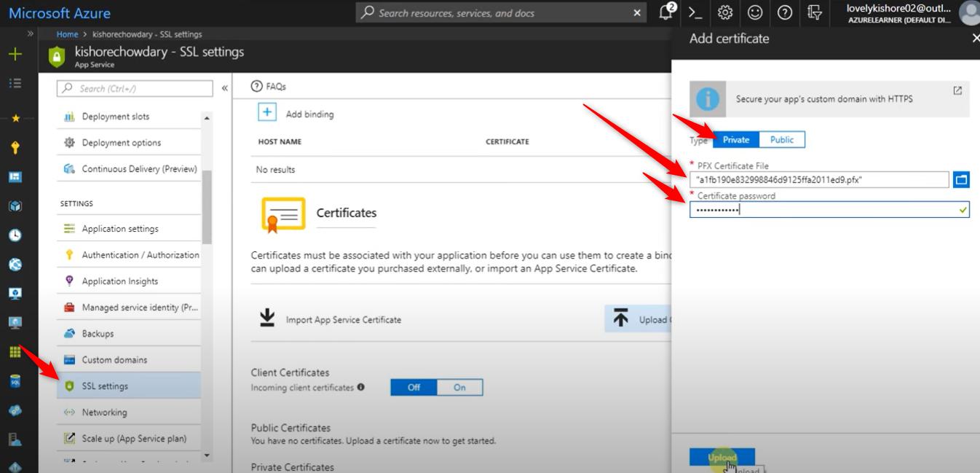This screenshot has width=980, height=473.
Task: Open Backups menu item
Action: point(129,334)
